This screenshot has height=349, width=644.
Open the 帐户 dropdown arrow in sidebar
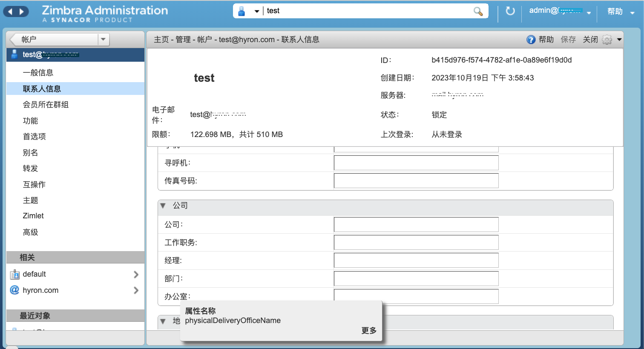coord(103,39)
